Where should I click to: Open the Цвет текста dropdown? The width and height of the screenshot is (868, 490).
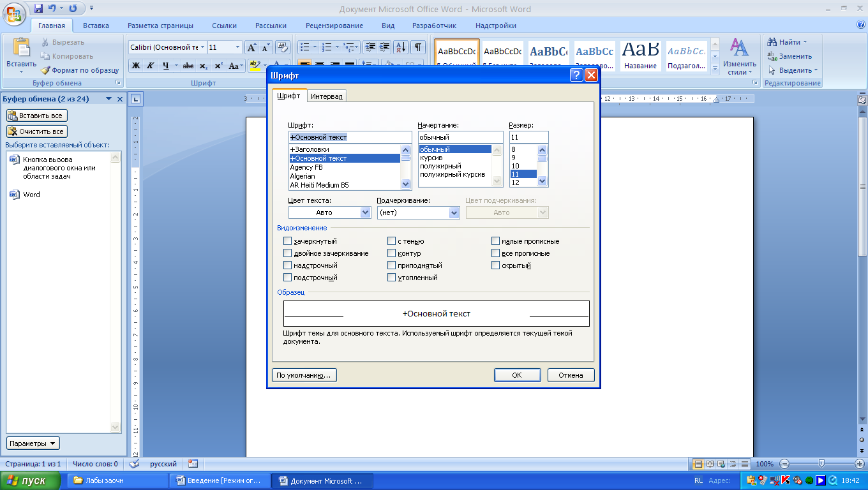click(x=366, y=212)
